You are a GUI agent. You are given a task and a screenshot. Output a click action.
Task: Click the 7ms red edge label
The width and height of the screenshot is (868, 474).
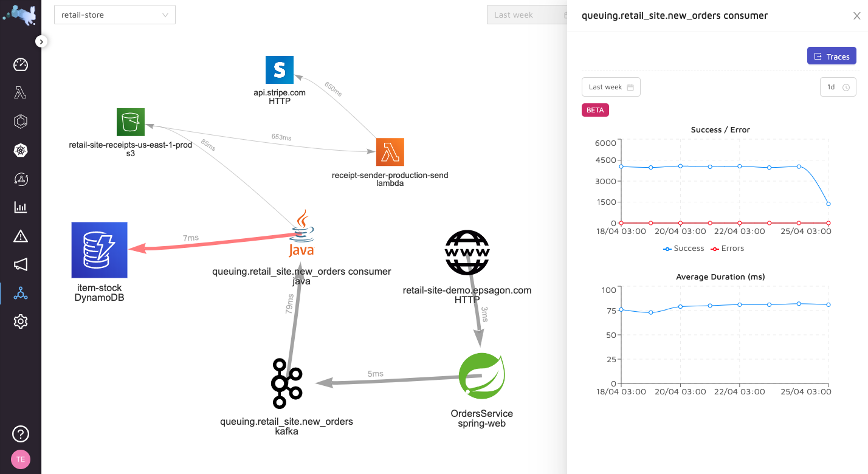point(190,238)
